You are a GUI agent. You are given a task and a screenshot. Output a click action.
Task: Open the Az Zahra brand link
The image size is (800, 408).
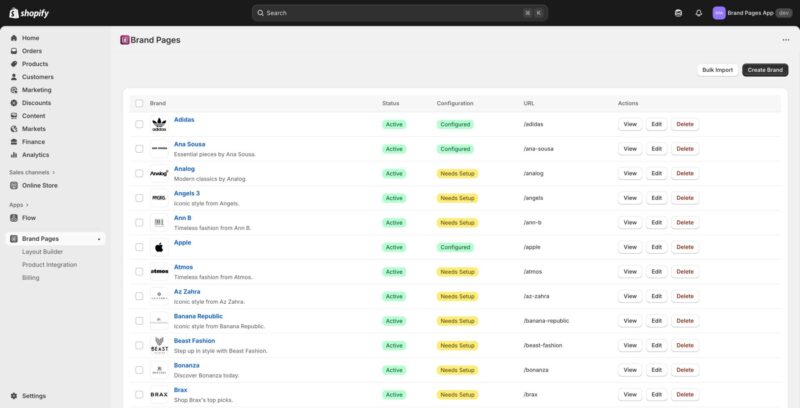pos(187,292)
